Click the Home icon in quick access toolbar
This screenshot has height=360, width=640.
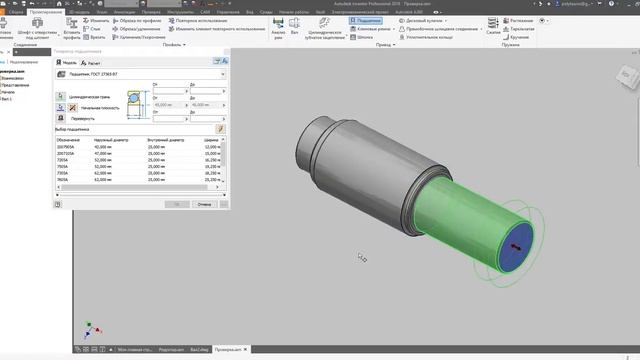(59, 4)
